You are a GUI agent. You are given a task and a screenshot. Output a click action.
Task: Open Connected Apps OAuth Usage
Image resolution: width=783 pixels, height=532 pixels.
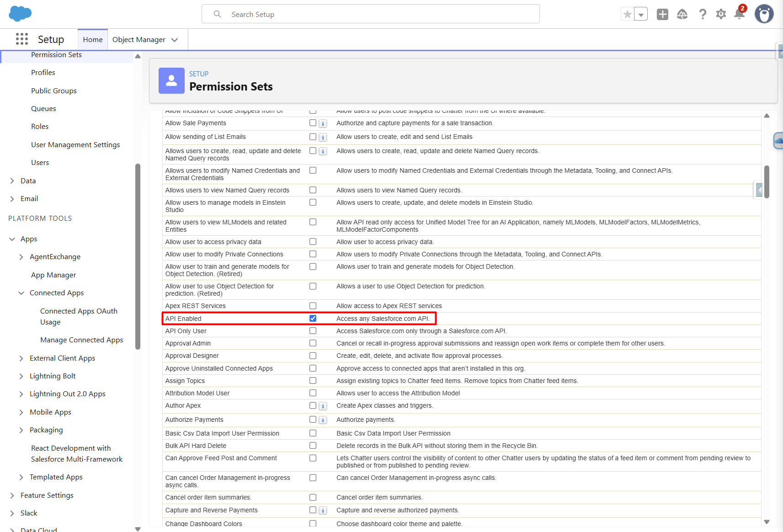click(79, 317)
